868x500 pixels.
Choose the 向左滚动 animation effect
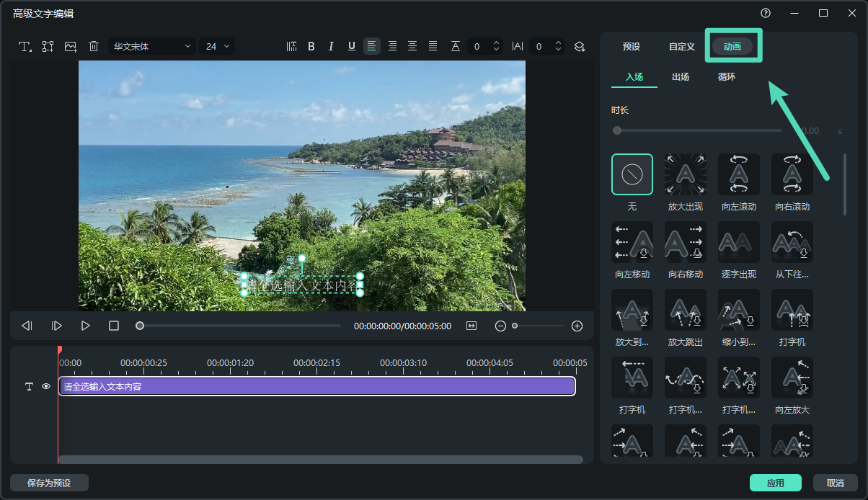[x=738, y=174]
